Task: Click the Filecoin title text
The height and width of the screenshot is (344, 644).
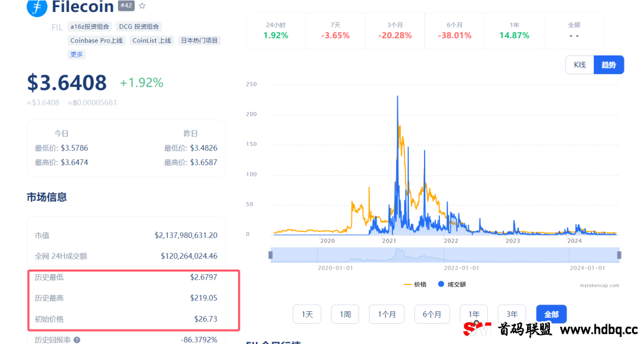Action: (x=82, y=7)
